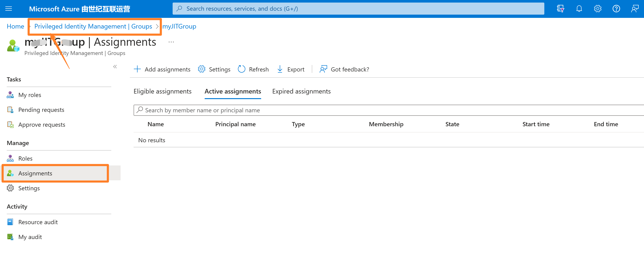This screenshot has height=278, width=644.
Task: Collapse the sidebar with double chevron
Action: [115, 67]
